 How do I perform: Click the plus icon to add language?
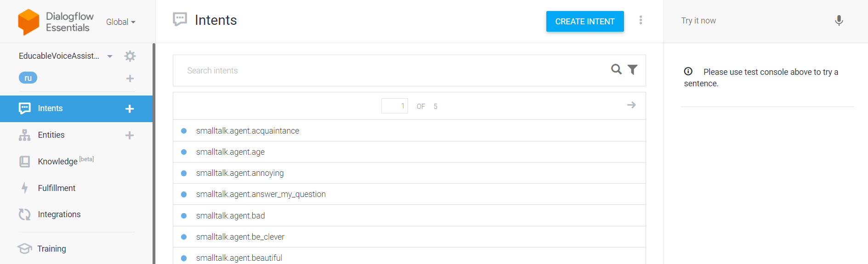coord(130,79)
